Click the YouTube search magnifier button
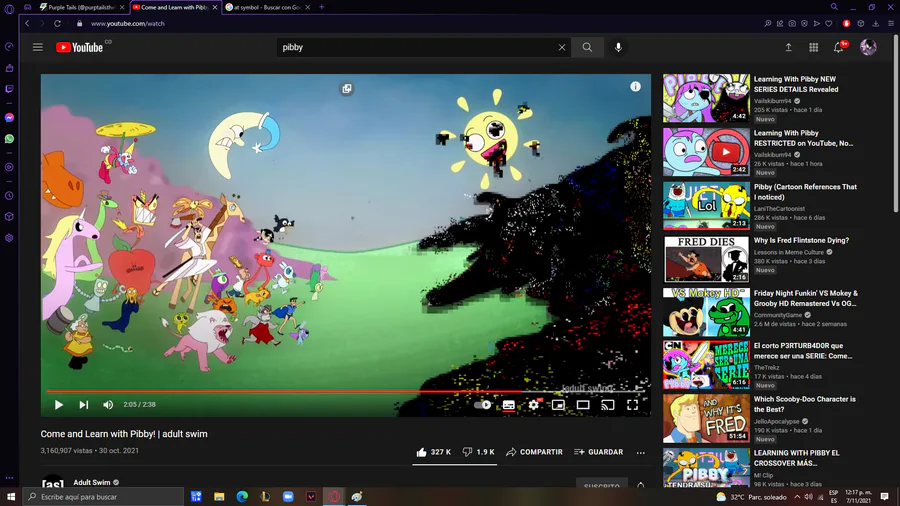The height and width of the screenshot is (506, 900). click(587, 48)
